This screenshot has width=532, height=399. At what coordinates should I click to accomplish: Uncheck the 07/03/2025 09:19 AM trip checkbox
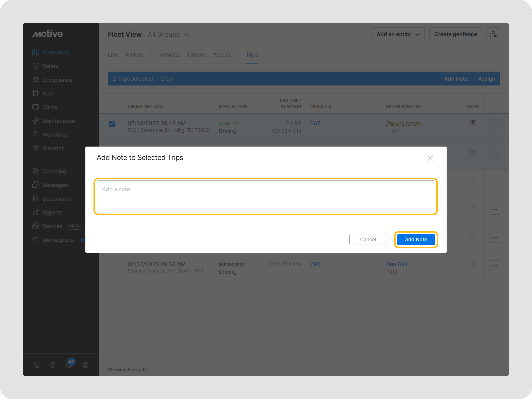click(x=112, y=124)
